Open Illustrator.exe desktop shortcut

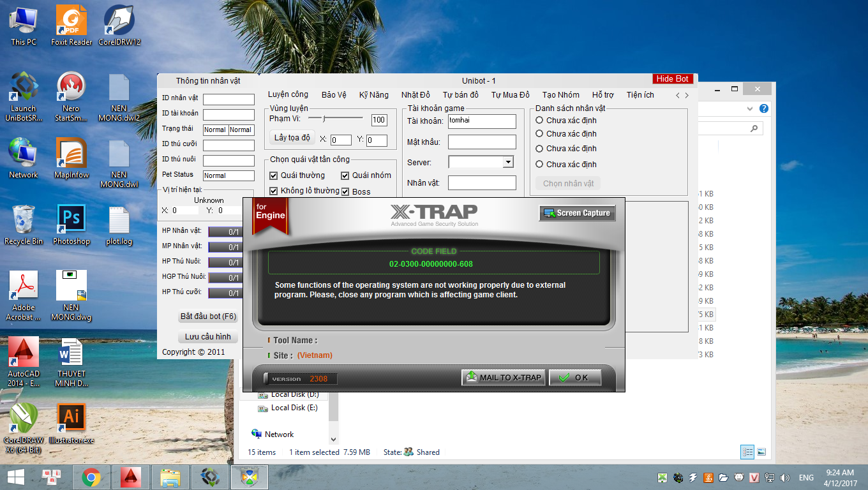(71, 423)
